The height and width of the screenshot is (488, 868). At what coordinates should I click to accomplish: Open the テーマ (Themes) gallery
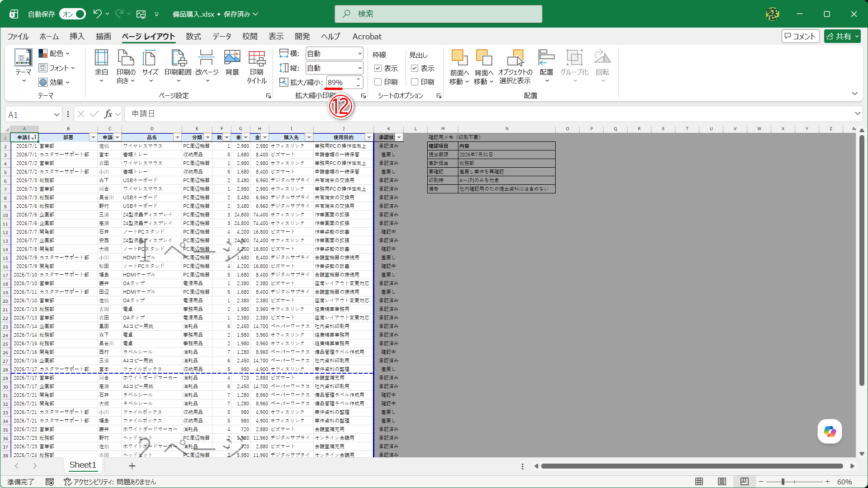click(x=23, y=66)
